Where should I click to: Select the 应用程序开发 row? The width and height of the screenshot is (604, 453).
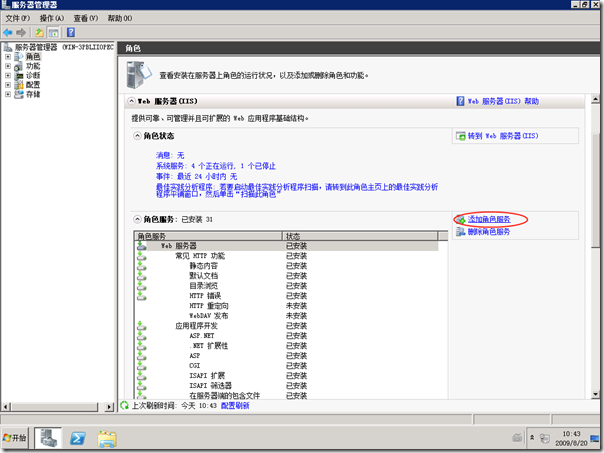coord(286,325)
